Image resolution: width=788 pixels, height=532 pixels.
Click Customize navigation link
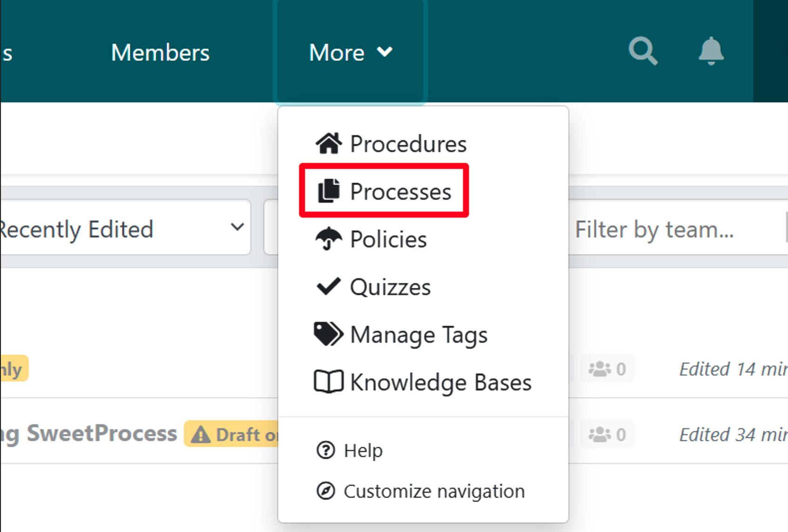(434, 491)
